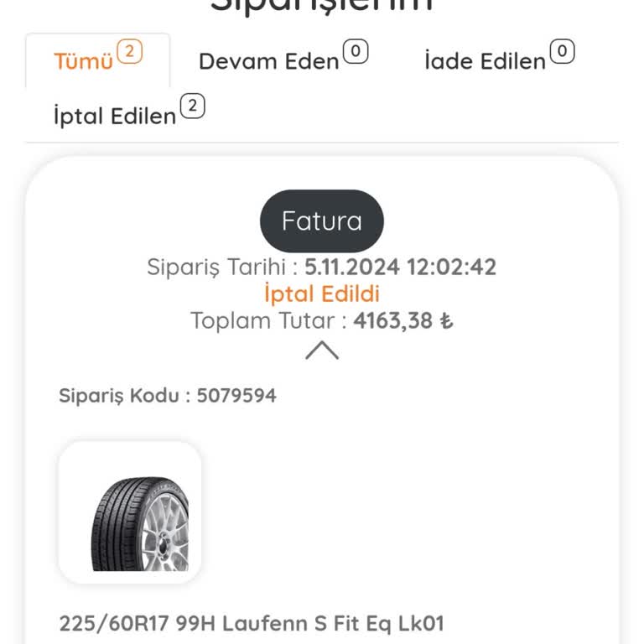Click the order code number 5079594
Screen dimensions: 644x644
(x=236, y=396)
